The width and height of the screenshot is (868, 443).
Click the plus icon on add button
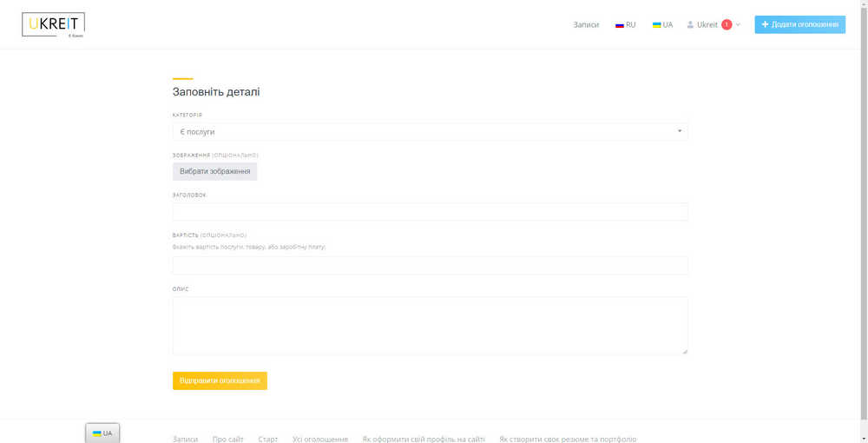[x=765, y=24]
